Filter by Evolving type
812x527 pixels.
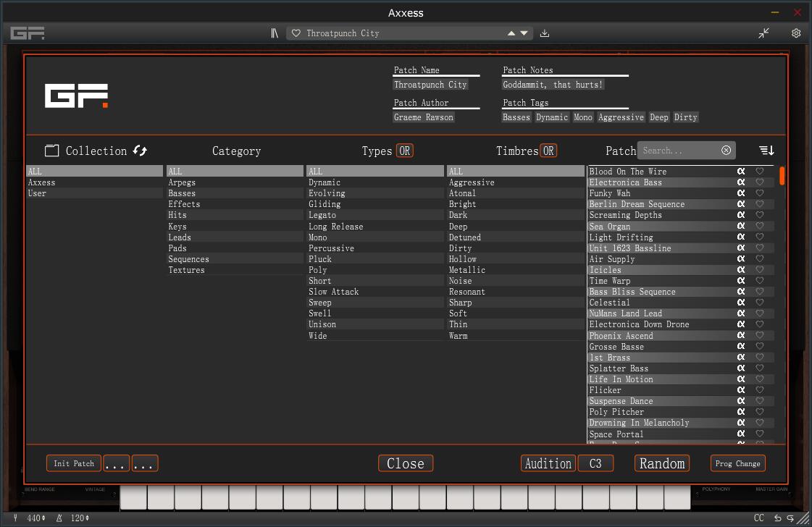point(375,193)
